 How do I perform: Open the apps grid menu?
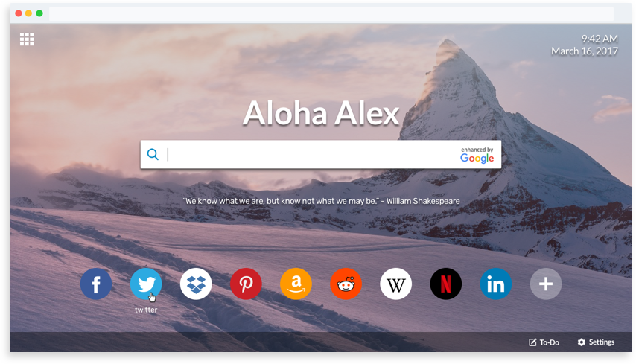click(27, 39)
